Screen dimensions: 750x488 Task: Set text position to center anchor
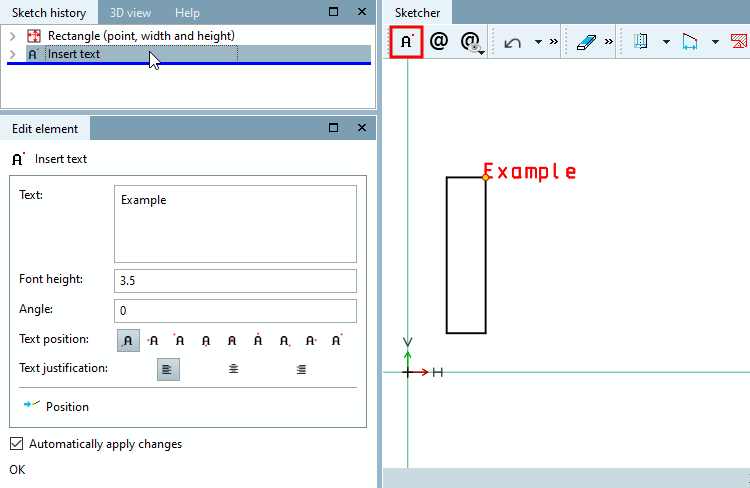(232, 340)
